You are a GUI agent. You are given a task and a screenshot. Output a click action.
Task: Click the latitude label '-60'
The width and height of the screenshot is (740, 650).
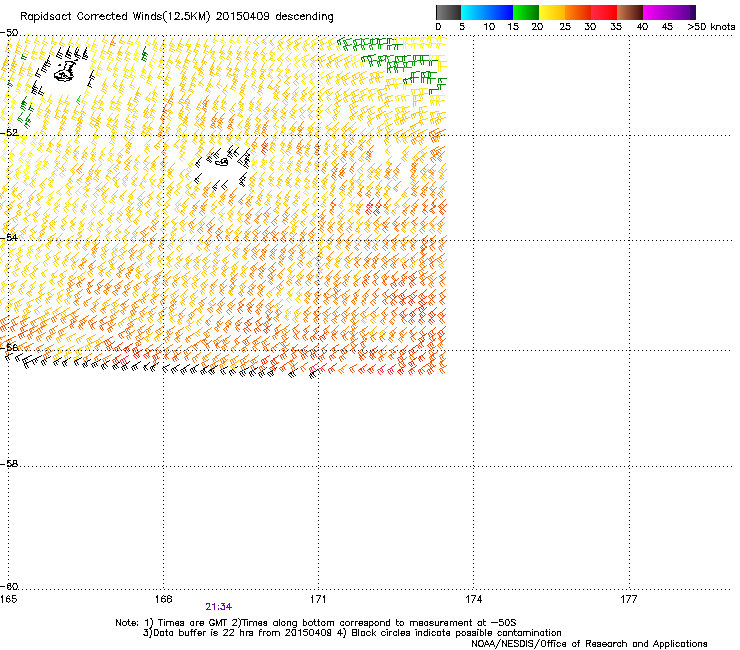pyautogui.click(x=9, y=586)
